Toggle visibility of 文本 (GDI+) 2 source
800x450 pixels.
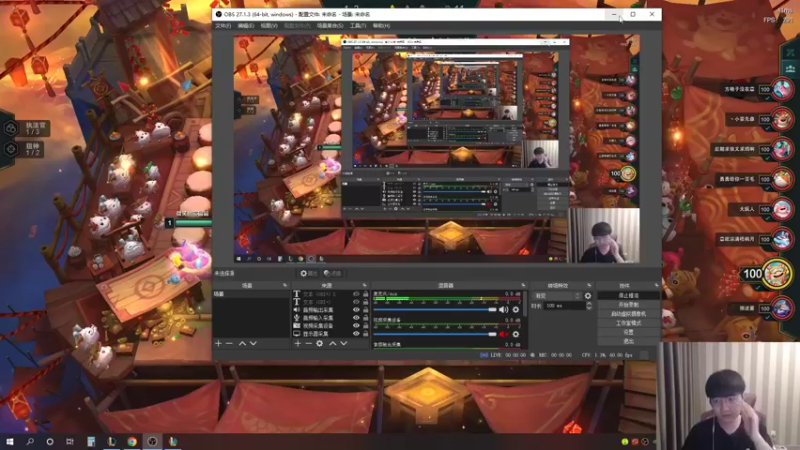pyautogui.click(x=356, y=294)
